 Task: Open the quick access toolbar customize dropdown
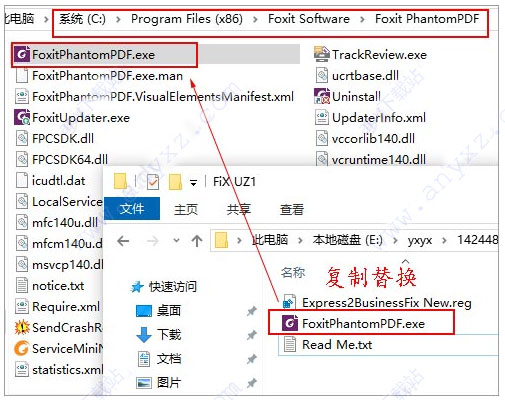[x=193, y=183]
